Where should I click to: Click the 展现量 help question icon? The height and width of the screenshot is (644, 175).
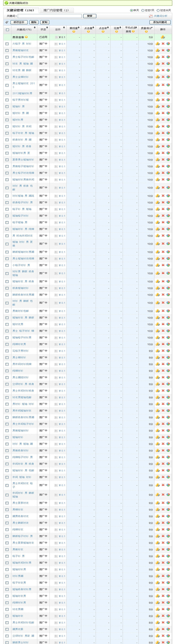[74, 32]
